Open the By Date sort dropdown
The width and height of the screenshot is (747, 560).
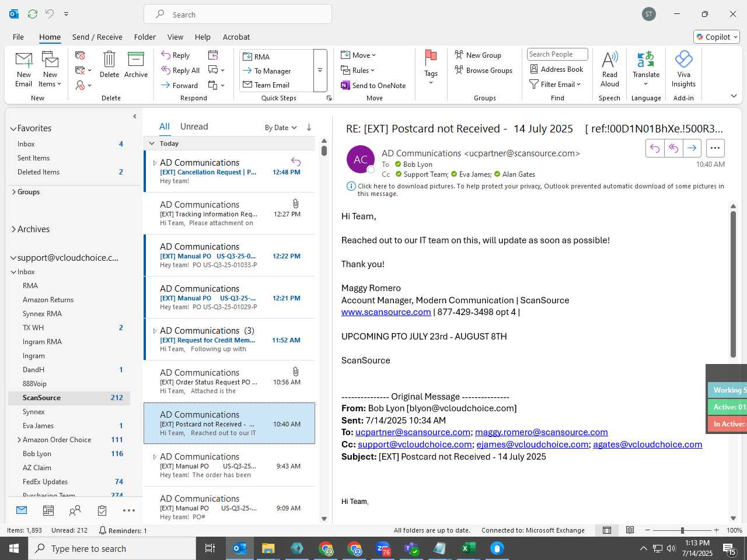[x=281, y=127]
